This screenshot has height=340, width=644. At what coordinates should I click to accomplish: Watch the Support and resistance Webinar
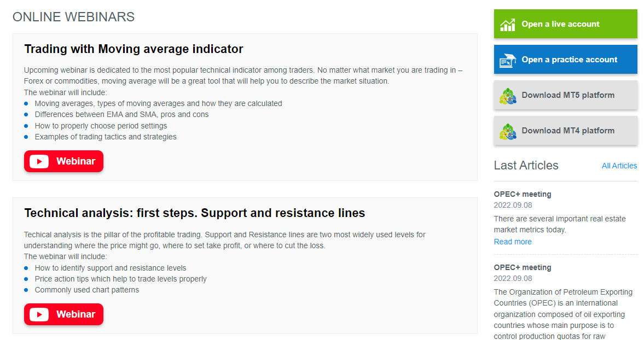(x=63, y=314)
